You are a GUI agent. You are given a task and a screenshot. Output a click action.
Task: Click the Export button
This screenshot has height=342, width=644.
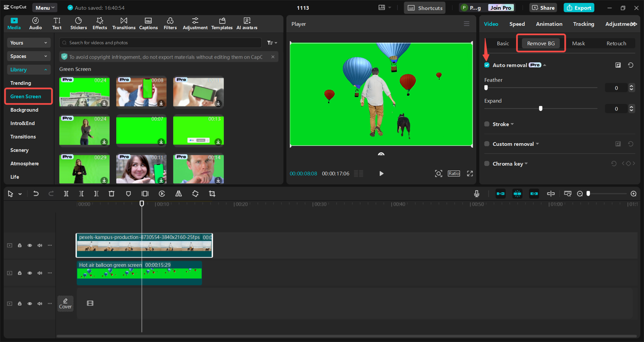[579, 8]
